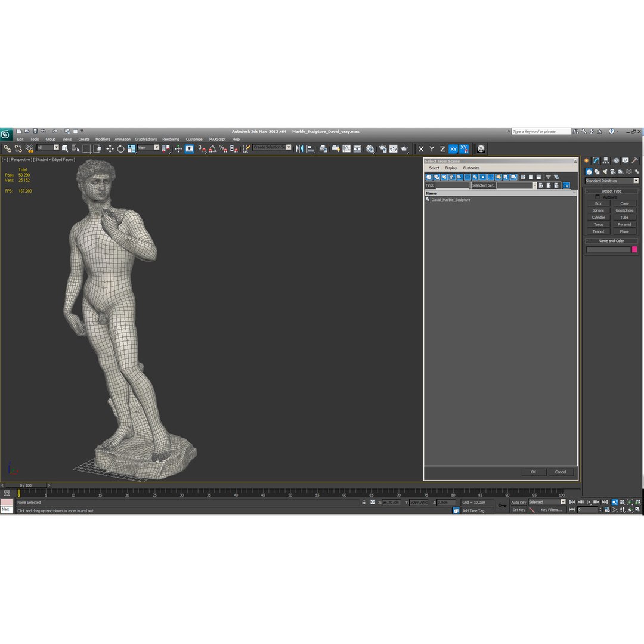Select the Shapes category icon
This screenshot has width=644, height=644.
(597, 172)
